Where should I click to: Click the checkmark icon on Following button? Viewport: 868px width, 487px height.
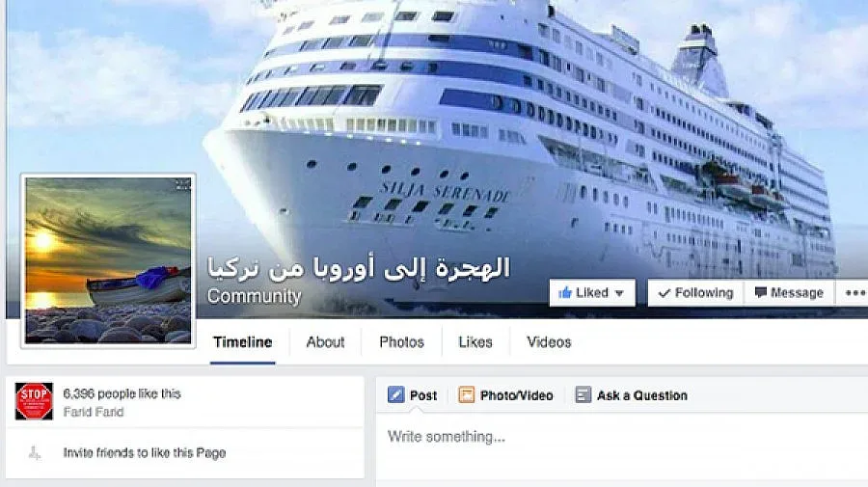[665, 293]
